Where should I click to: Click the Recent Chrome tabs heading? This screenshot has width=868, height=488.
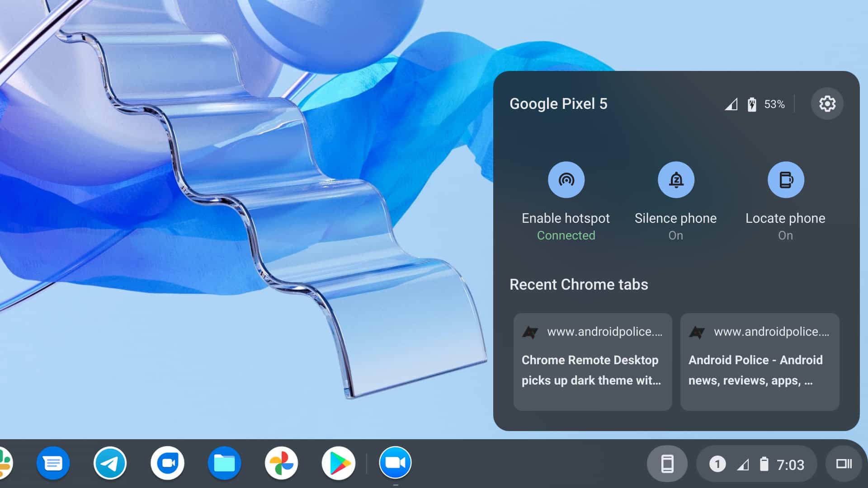579,284
